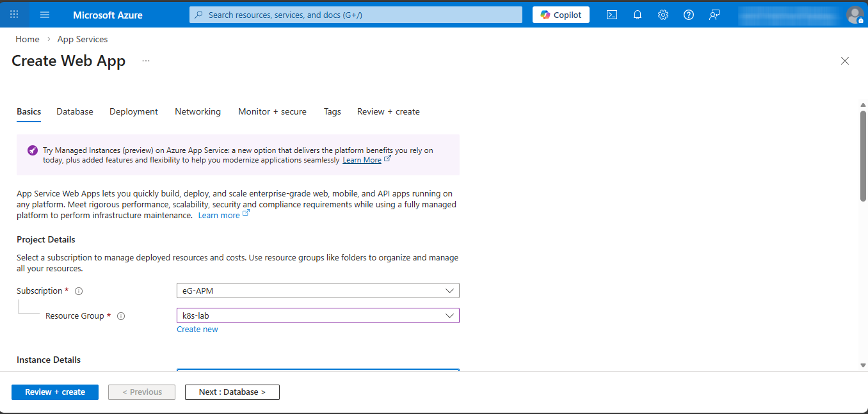Switch to the Monitor + secure tab
The height and width of the screenshot is (414, 868).
272,111
